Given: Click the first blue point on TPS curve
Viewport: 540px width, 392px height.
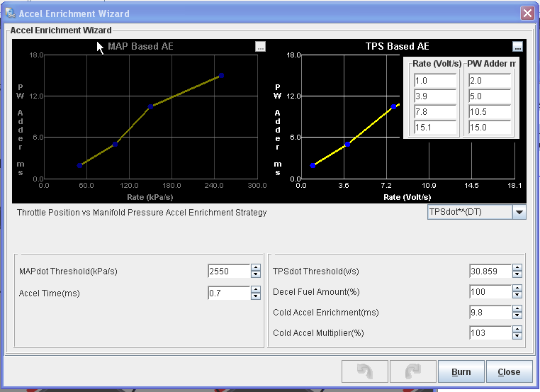Looking at the screenshot, I should click(x=313, y=165).
